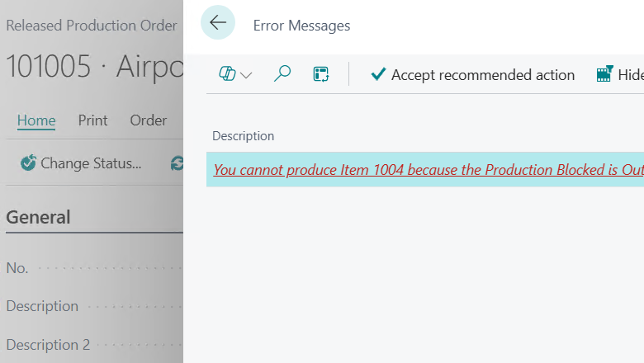The width and height of the screenshot is (644, 363).
Task: Click the Released Production Order caption
Action: coord(91,26)
